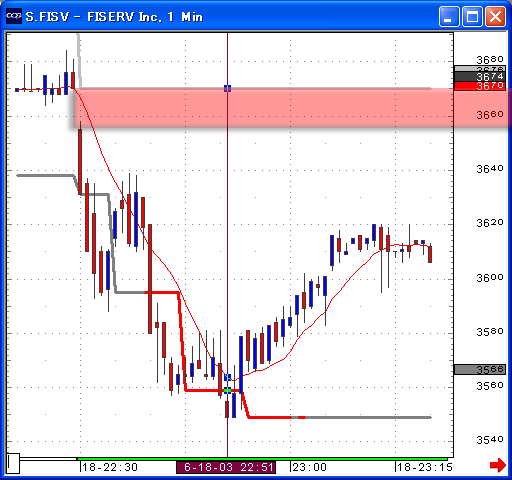Click the title S.FISV - FISERV Inc. 1 Min
Viewport: 512px width, 480px height.
114,17
